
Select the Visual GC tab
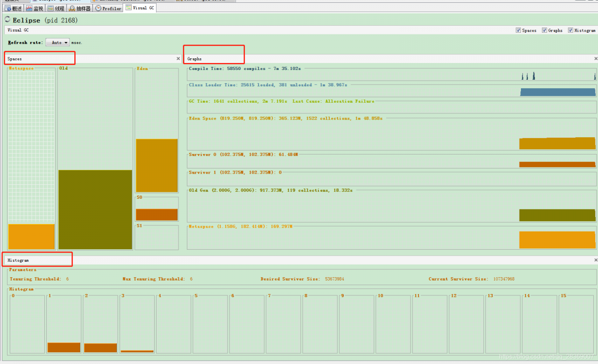click(140, 8)
